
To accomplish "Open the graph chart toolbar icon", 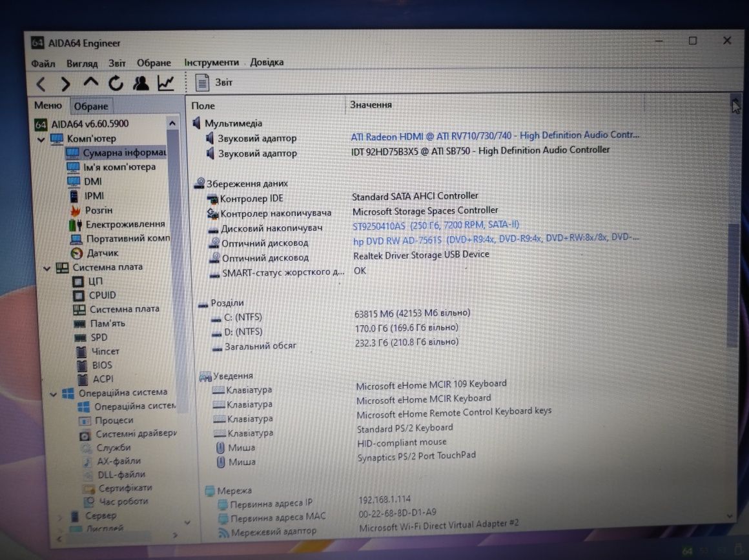I will pyautogui.click(x=166, y=83).
